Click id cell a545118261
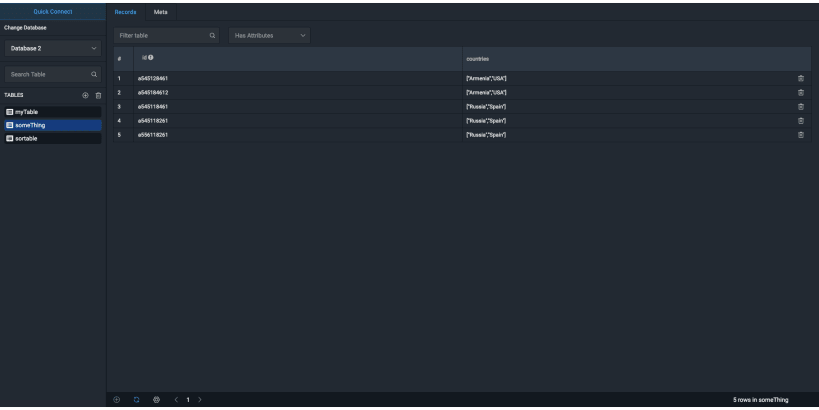 pos(298,121)
